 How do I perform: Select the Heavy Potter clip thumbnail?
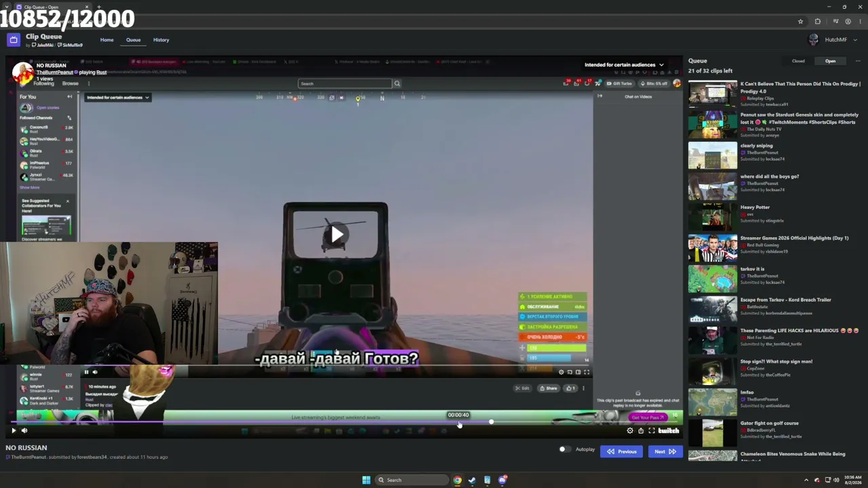713,218
